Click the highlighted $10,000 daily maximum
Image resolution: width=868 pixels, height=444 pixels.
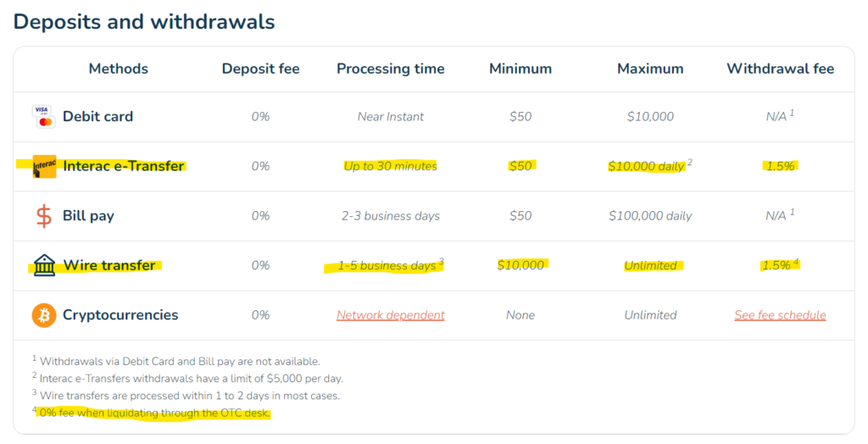(646, 166)
